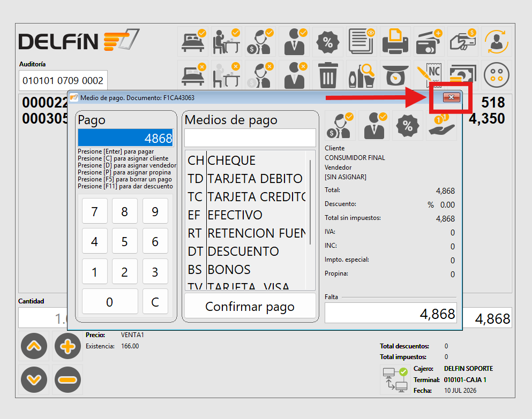Click the assign room icon with checkmark
Image resolution: width=532 pixels, height=419 pixels.
click(193, 42)
